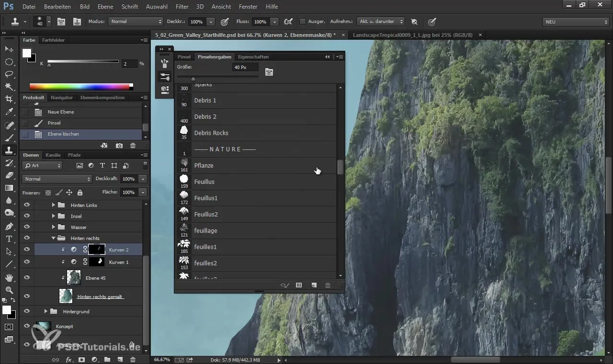Create new layer in Layers panel
This screenshot has height=364, width=613.
[x=120, y=359]
